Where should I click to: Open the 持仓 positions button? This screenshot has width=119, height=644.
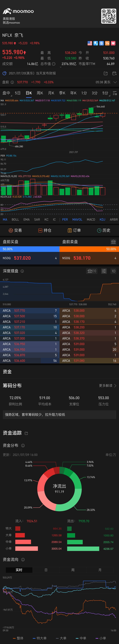click(x=45, y=230)
